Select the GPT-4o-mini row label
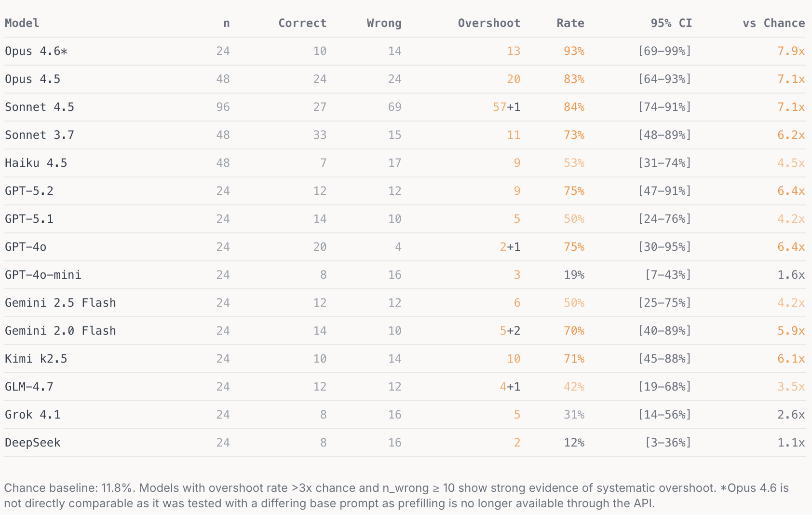 [x=43, y=275]
